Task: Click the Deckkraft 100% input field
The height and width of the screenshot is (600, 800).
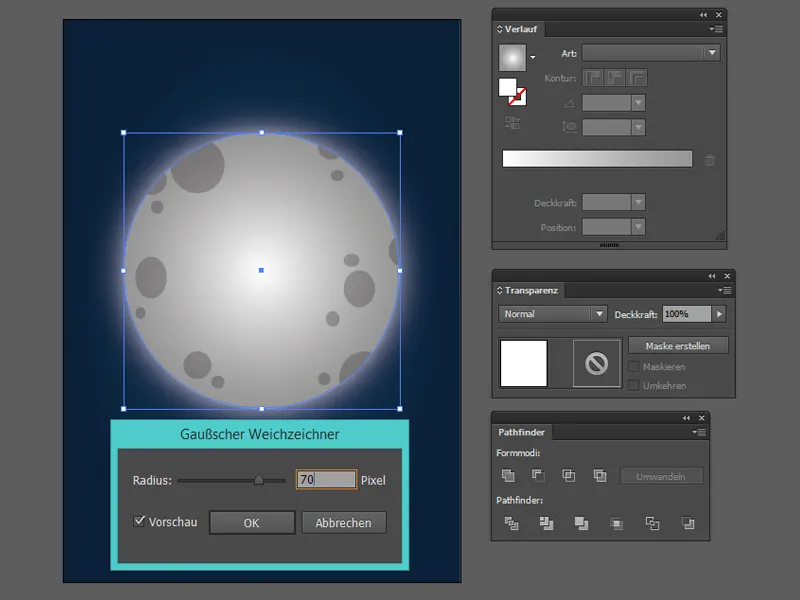Action: pos(687,314)
